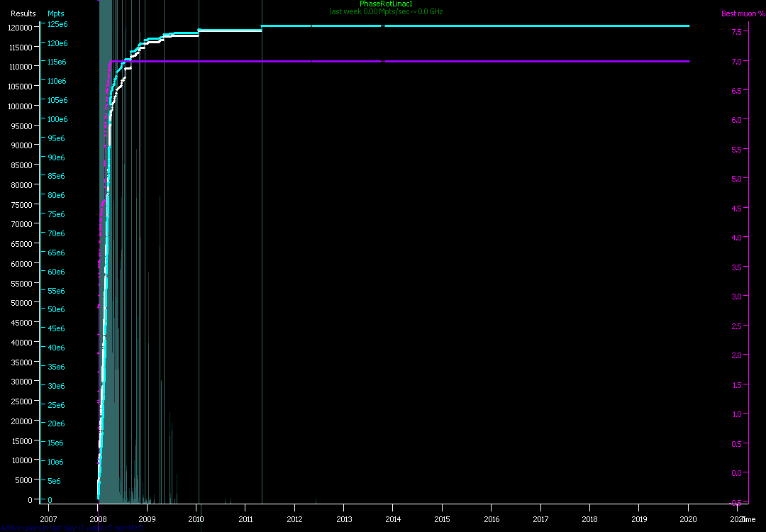Click the 125e6 value on the Mpts axis
766x532 pixels.
57,24
